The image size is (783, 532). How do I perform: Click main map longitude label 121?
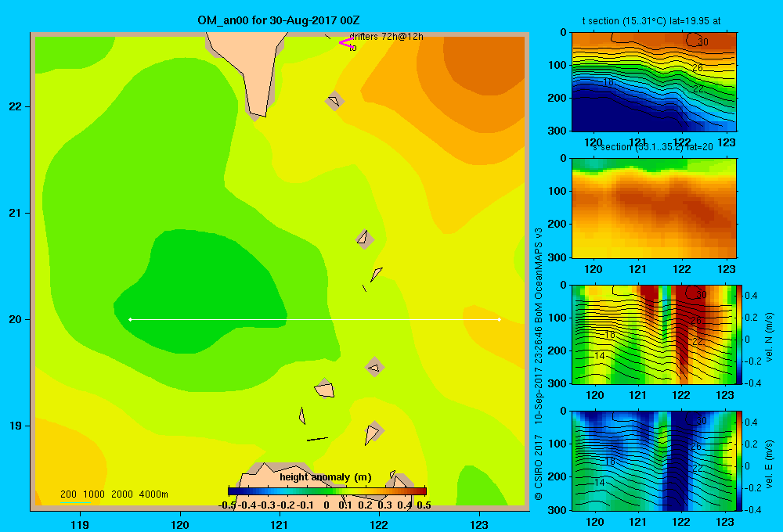(x=280, y=524)
